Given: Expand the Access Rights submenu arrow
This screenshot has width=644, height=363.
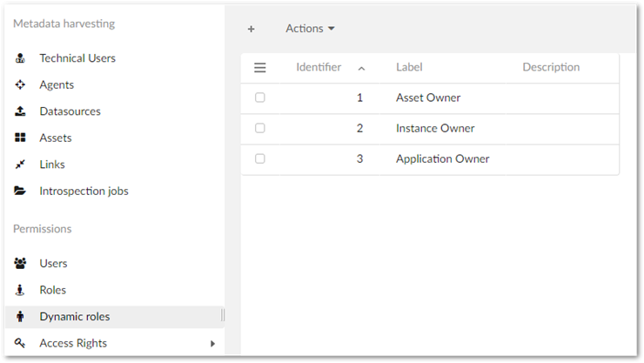Looking at the screenshot, I should (x=212, y=344).
